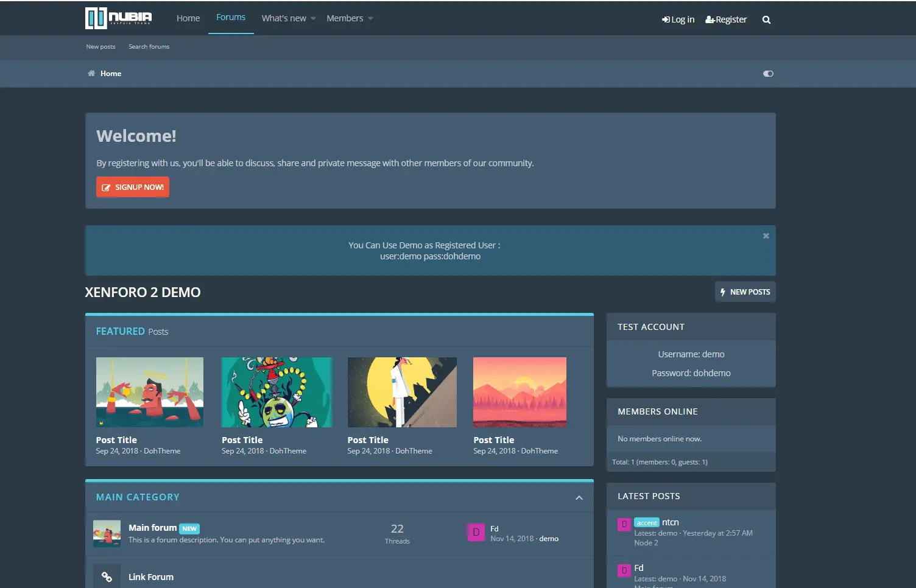Expand the Members dropdown arrow
The height and width of the screenshot is (588, 916).
pyautogui.click(x=370, y=19)
